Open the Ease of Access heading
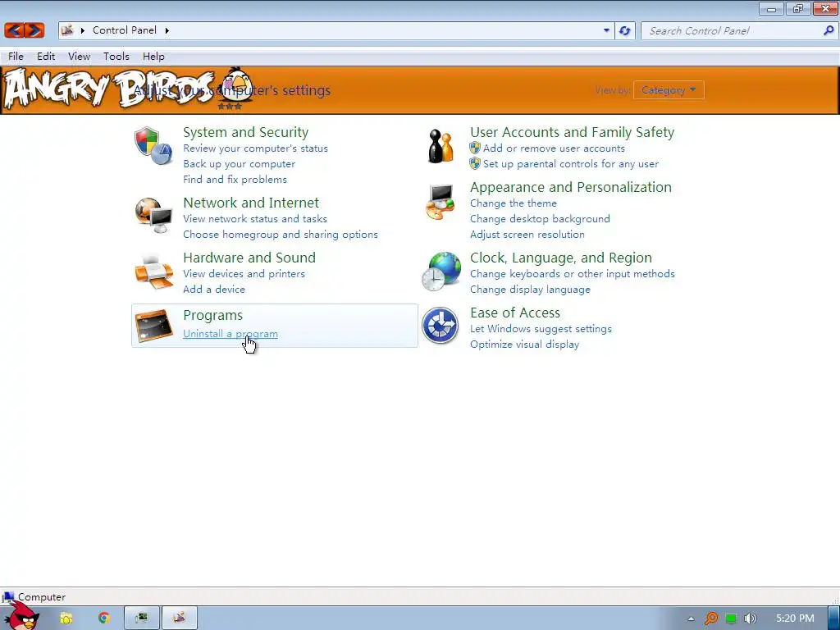The image size is (840, 630). click(x=515, y=313)
